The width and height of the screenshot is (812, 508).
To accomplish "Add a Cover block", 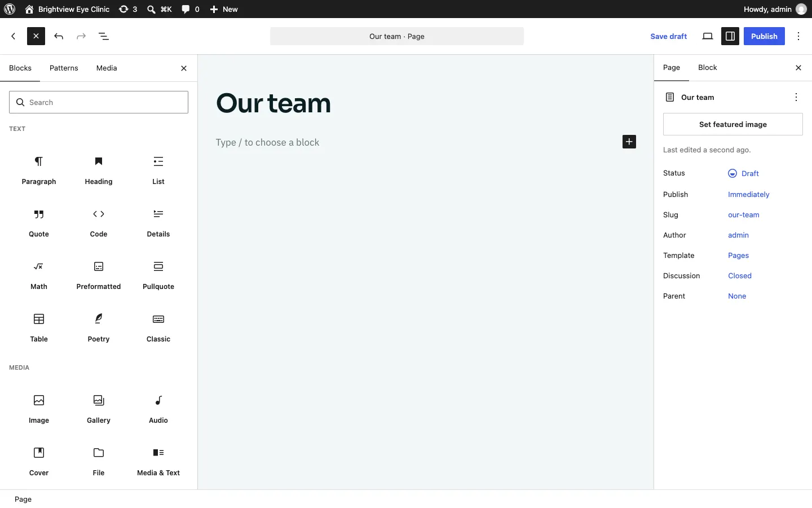I will (39, 462).
